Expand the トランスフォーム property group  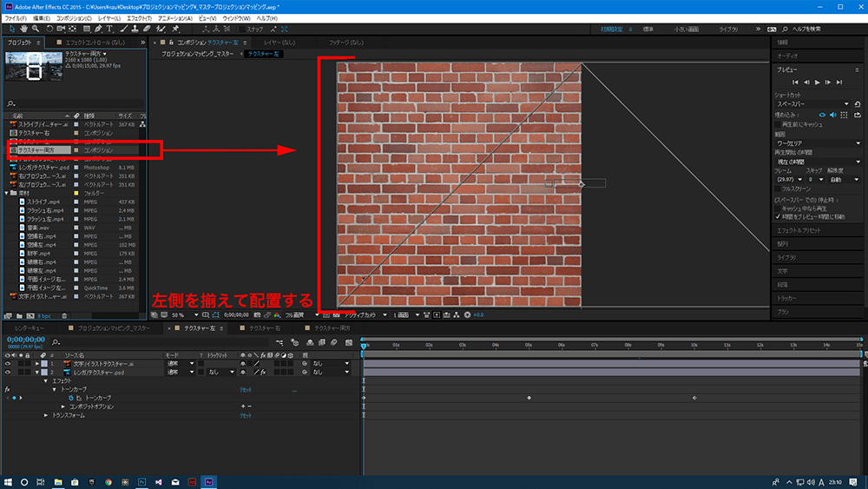[x=47, y=416]
